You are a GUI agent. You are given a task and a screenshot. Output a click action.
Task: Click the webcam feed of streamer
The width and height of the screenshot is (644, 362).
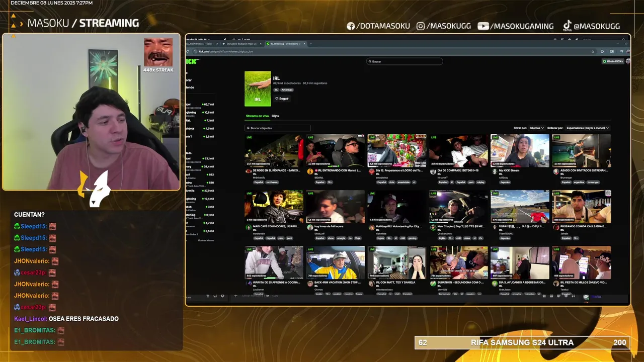(x=91, y=112)
